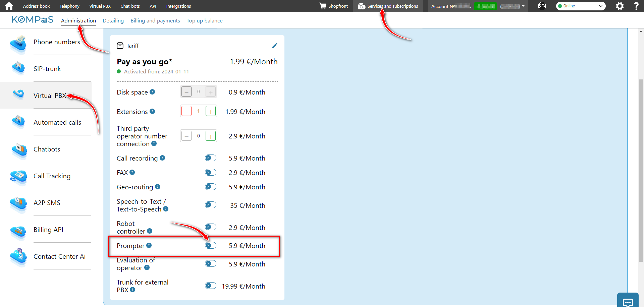Open Virtual PBX top menu
This screenshot has width=644, height=307.
tap(100, 6)
